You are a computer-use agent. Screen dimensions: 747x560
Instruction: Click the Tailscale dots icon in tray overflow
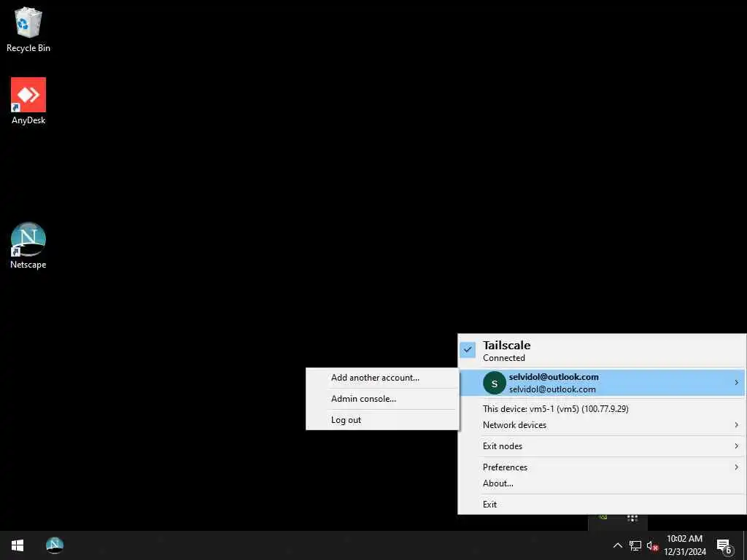pyautogui.click(x=632, y=518)
